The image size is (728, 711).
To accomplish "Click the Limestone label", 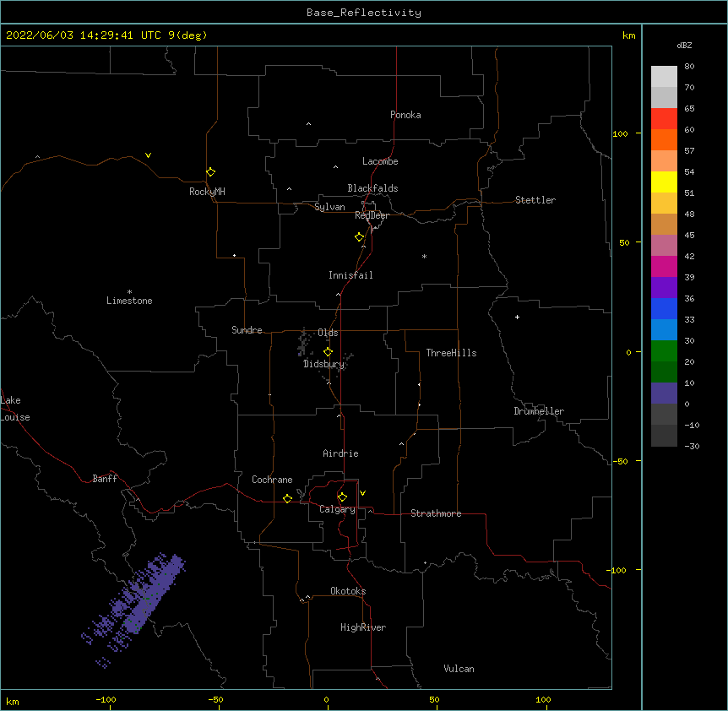I will [129, 301].
